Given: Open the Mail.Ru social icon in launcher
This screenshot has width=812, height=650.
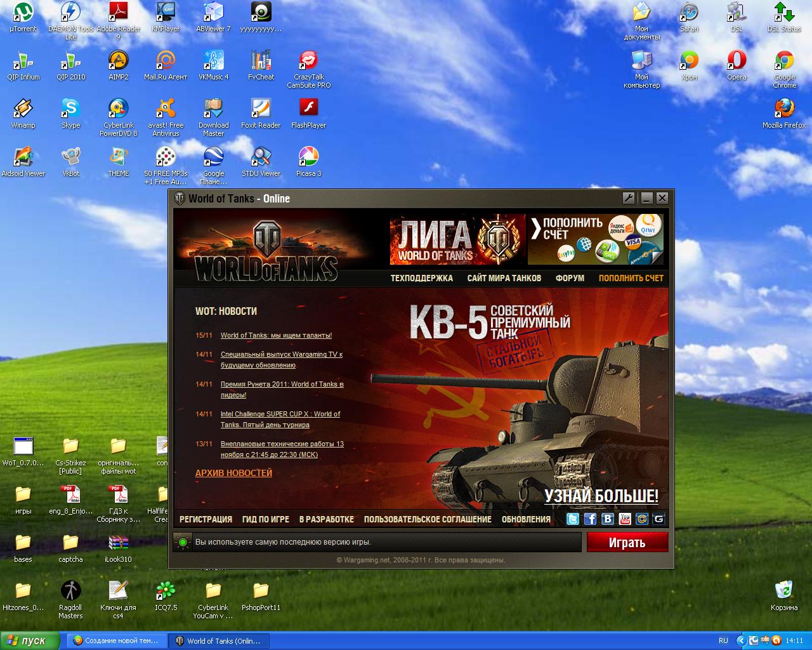Looking at the screenshot, I should (642, 519).
